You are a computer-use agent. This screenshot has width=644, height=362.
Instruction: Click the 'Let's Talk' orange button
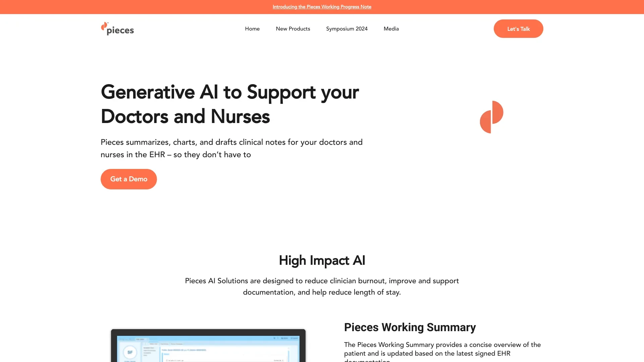pos(518,28)
